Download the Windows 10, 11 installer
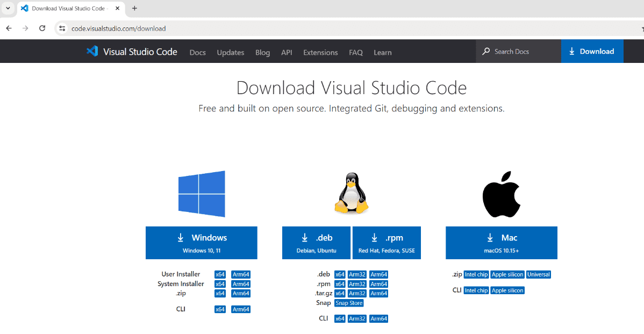644x334 pixels. click(x=201, y=243)
